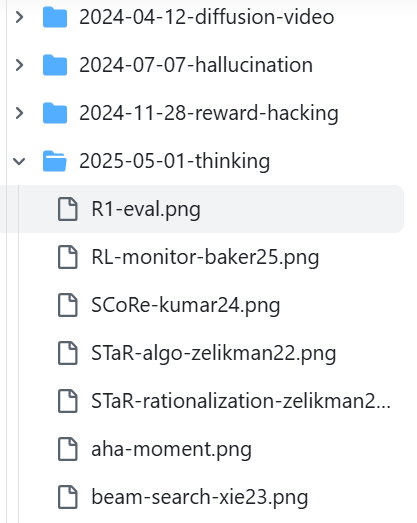This screenshot has height=523, width=417.
Task: Click the file icon next to SCoRe-kumar24.png
Action: [x=68, y=305]
